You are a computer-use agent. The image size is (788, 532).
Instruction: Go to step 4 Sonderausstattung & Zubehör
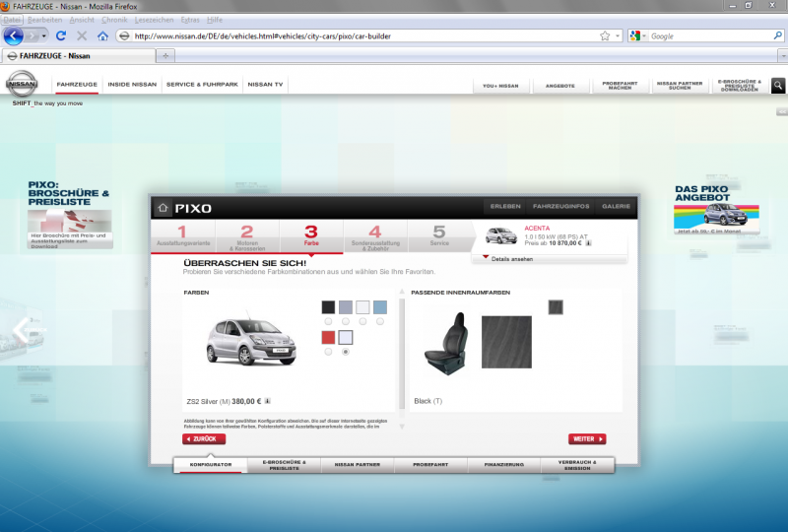coord(375,236)
